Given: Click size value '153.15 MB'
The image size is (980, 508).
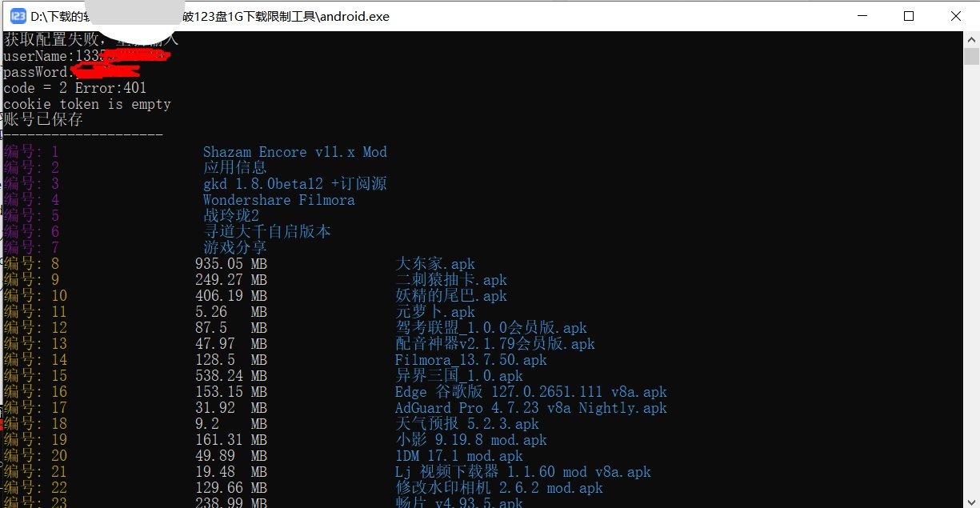Looking at the screenshot, I should pos(231,392).
